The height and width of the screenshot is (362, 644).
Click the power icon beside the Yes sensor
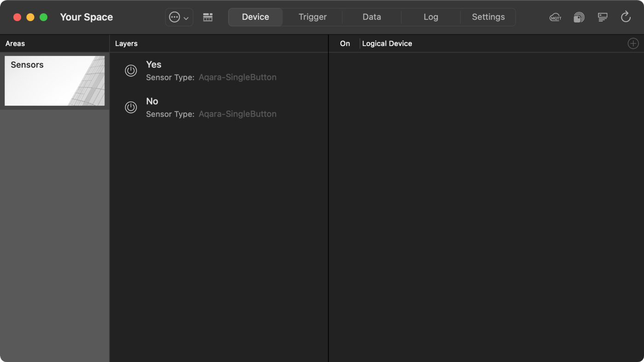[131, 70]
